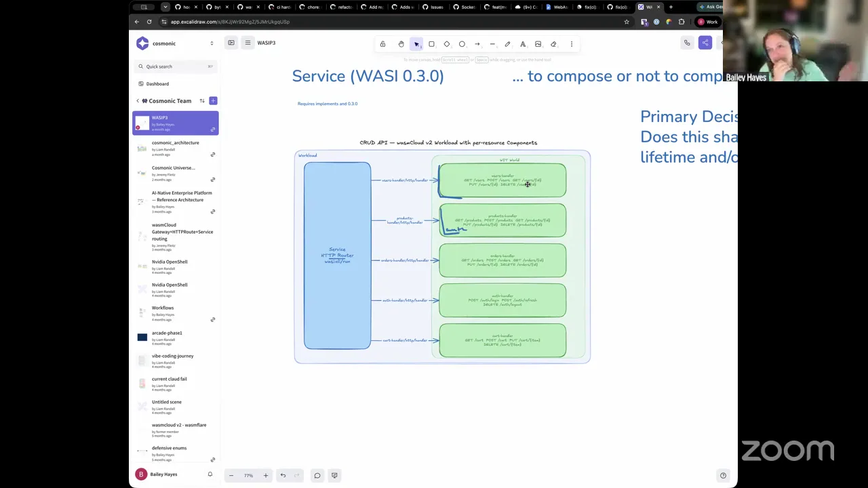Click the Quick search field
Viewport: 868px width, 488px height.
(176, 66)
